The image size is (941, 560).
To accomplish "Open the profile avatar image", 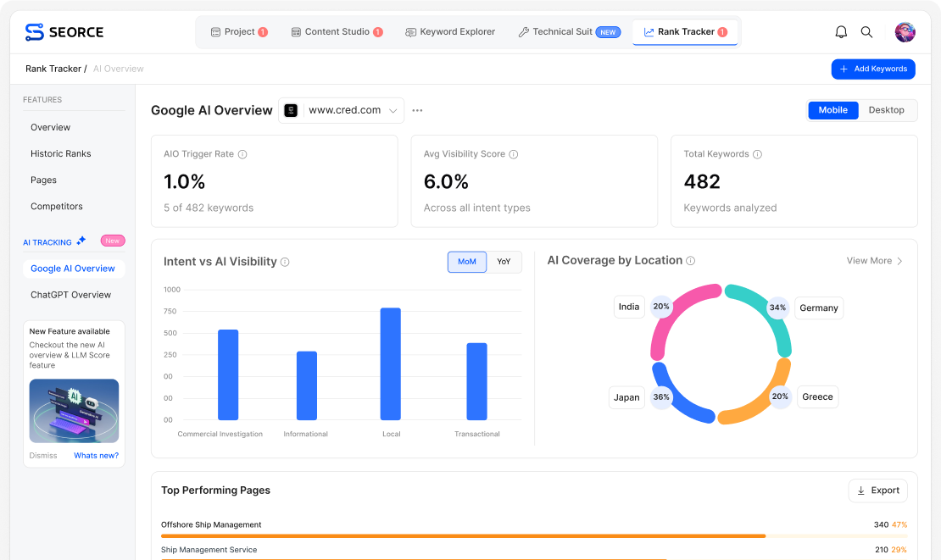I will 905,31.
